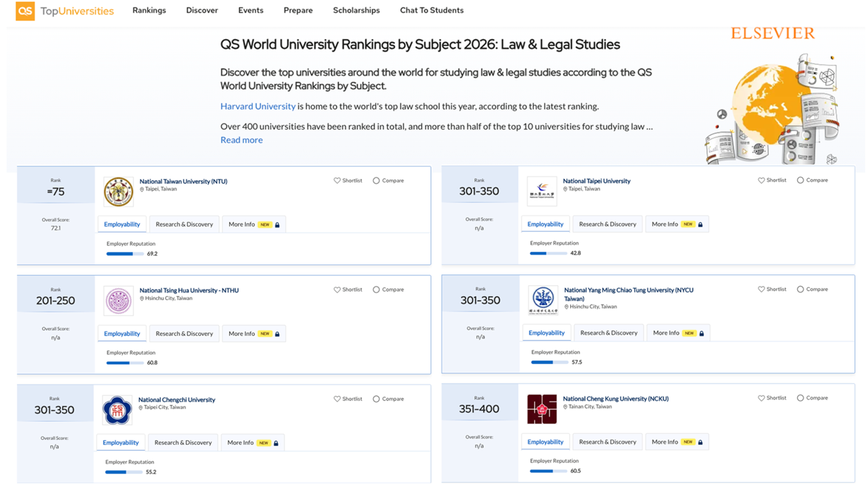This screenshot has height=486, width=868.
Task: Click NTU Employer Reputation score bar
Action: [x=124, y=254]
